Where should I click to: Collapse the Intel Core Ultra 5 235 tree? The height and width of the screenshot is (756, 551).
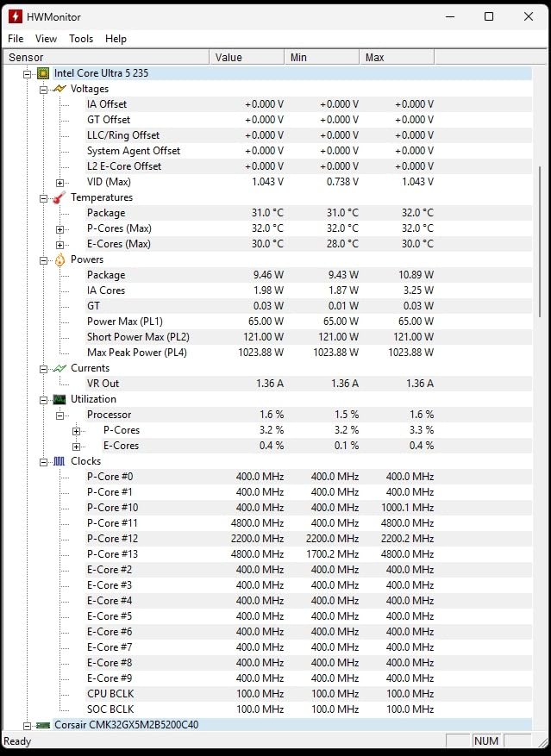pos(28,73)
